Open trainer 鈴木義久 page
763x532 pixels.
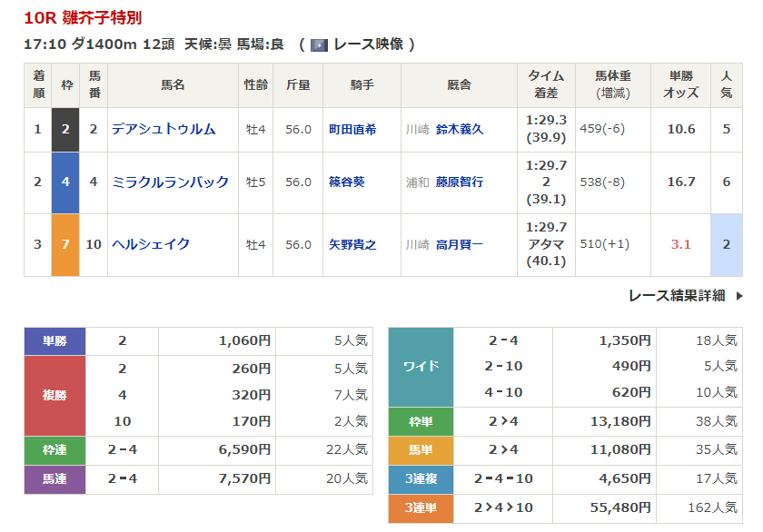(460, 130)
